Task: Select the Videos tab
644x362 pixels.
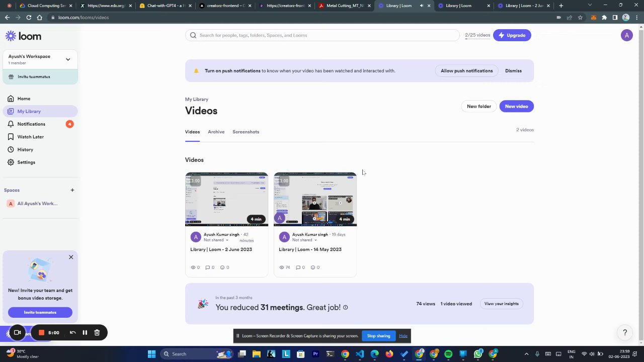Action: [x=192, y=132]
